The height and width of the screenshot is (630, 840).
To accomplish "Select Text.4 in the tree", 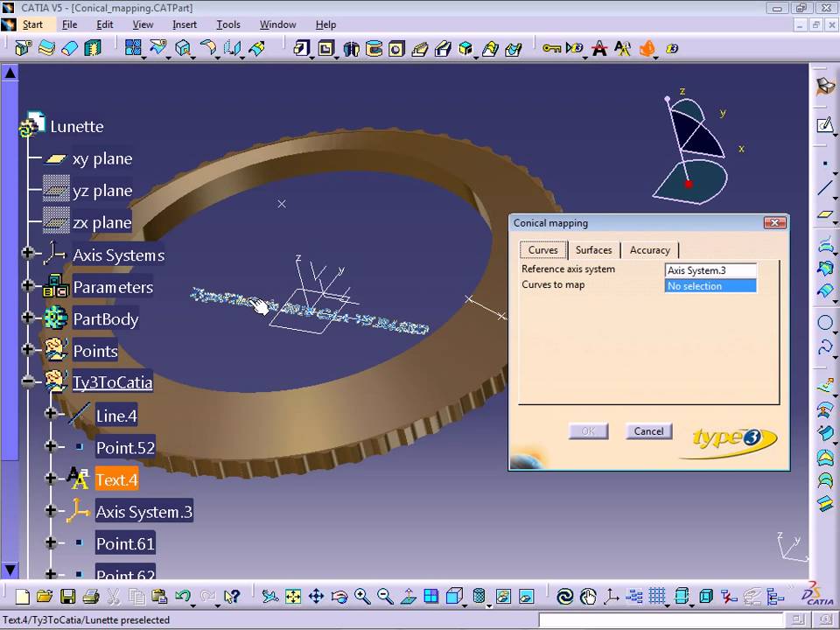I will (x=116, y=479).
